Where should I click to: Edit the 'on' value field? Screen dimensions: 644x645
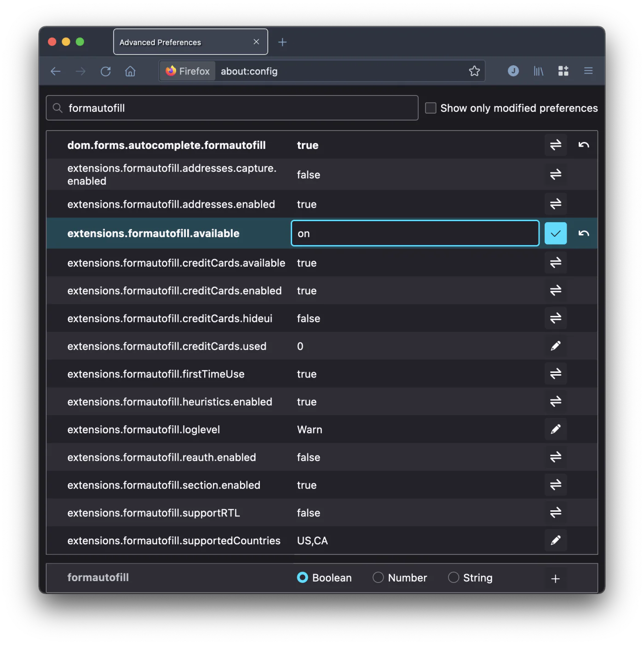pos(415,233)
